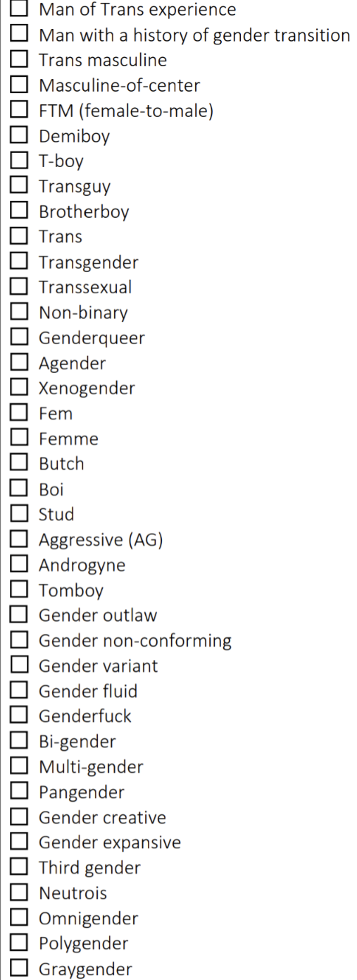Tick the Genderqueer checkbox
This screenshot has width=357, height=980.
pos(19,338)
